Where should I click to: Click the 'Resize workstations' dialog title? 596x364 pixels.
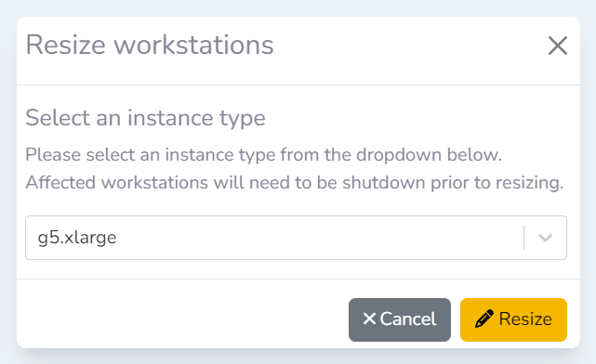(150, 45)
